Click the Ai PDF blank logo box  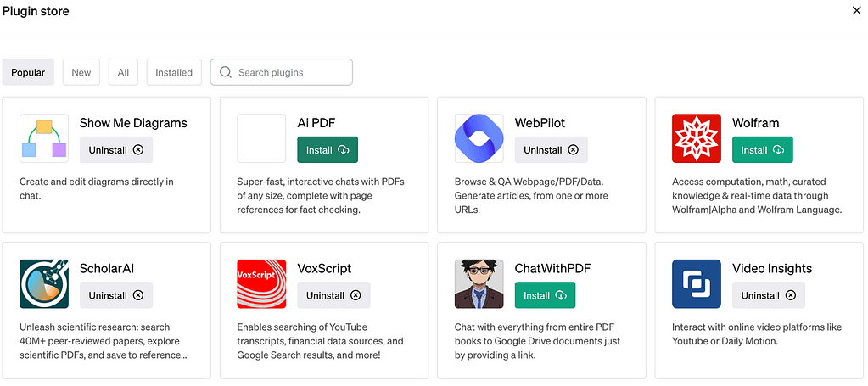[x=261, y=138]
